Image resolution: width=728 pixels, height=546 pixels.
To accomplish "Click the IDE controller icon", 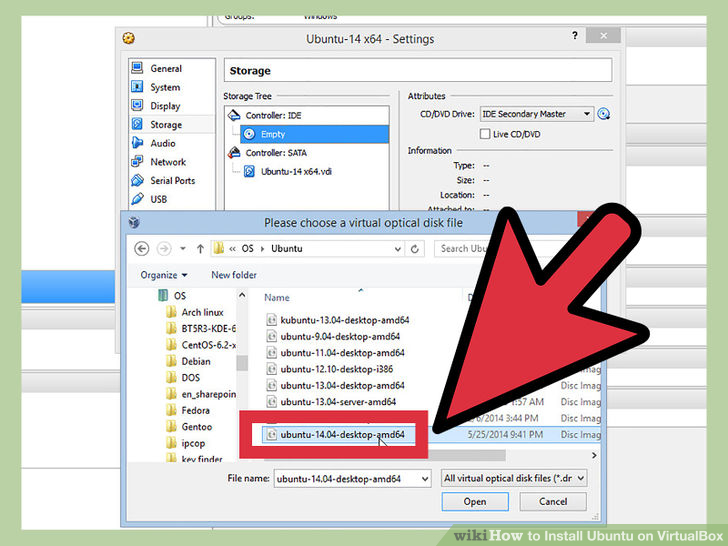I will pos(234,115).
